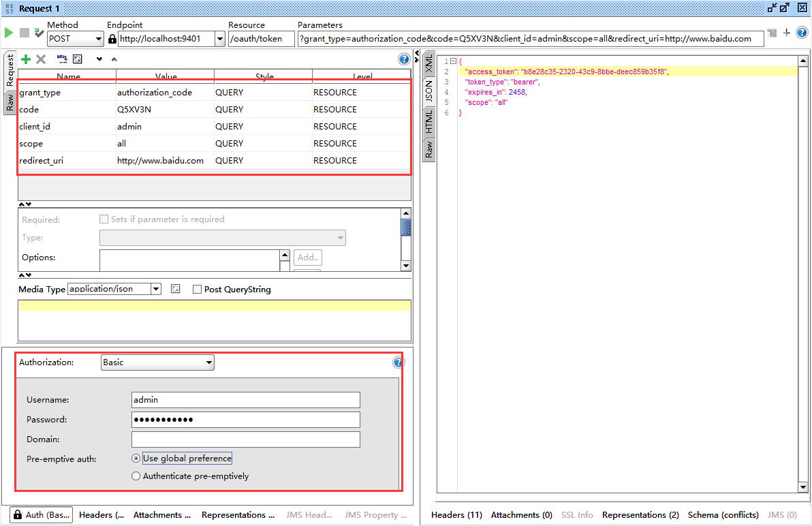Switch response view to JSON tab
Image resolution: width=812 pixels, height=526 pixels.
[x=428, y=91]
